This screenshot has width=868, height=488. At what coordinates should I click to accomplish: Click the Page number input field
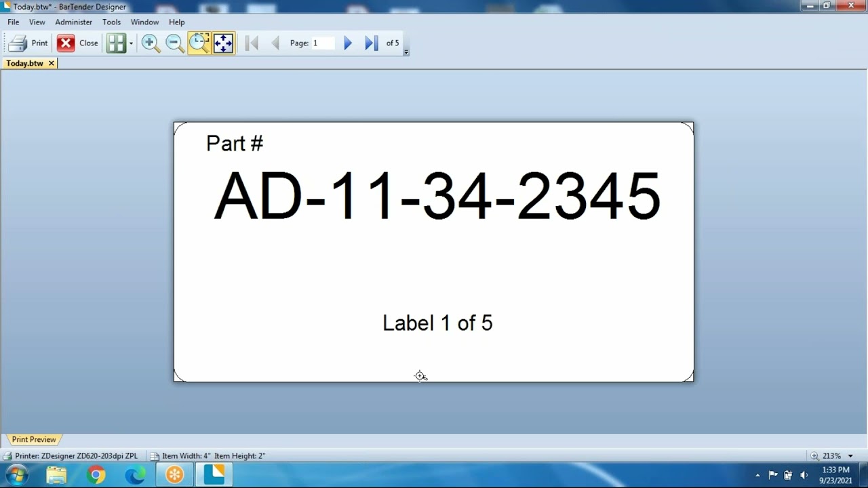point(323,43)
